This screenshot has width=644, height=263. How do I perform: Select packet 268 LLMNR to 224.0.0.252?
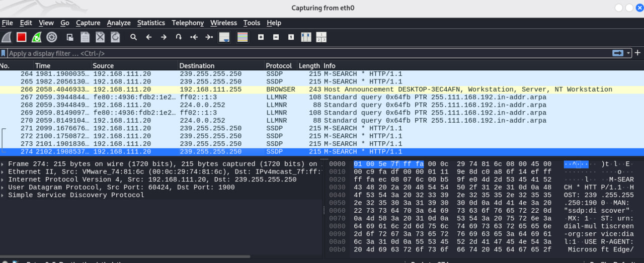[322, 105]
